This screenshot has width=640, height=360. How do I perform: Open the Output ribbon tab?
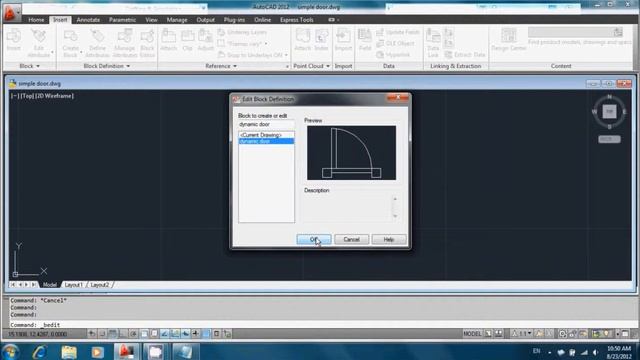[205, 20]
